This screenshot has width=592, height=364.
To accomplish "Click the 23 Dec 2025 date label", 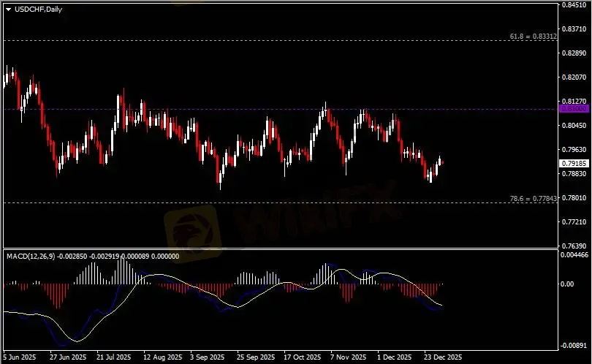I will coord(442,357).
